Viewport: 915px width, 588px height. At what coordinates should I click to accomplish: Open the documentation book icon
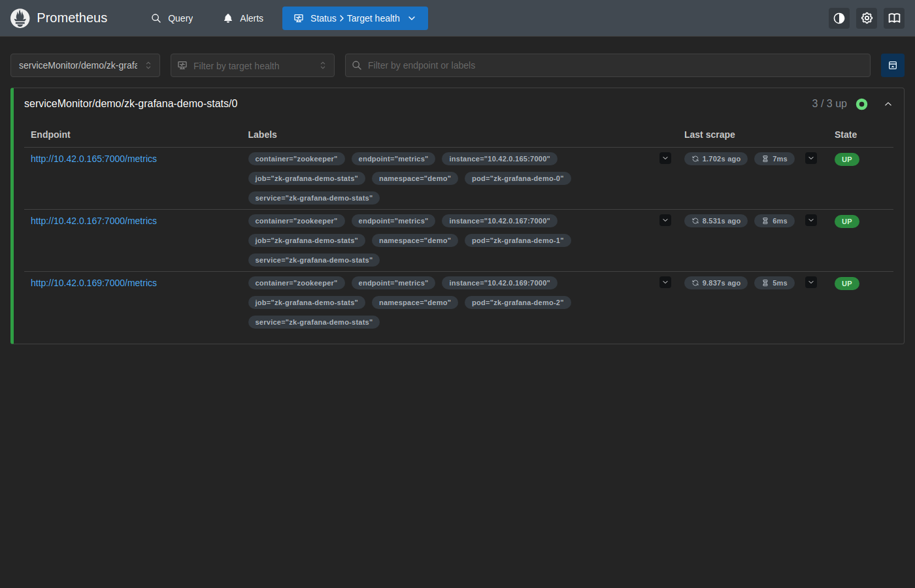pos(894,18)
